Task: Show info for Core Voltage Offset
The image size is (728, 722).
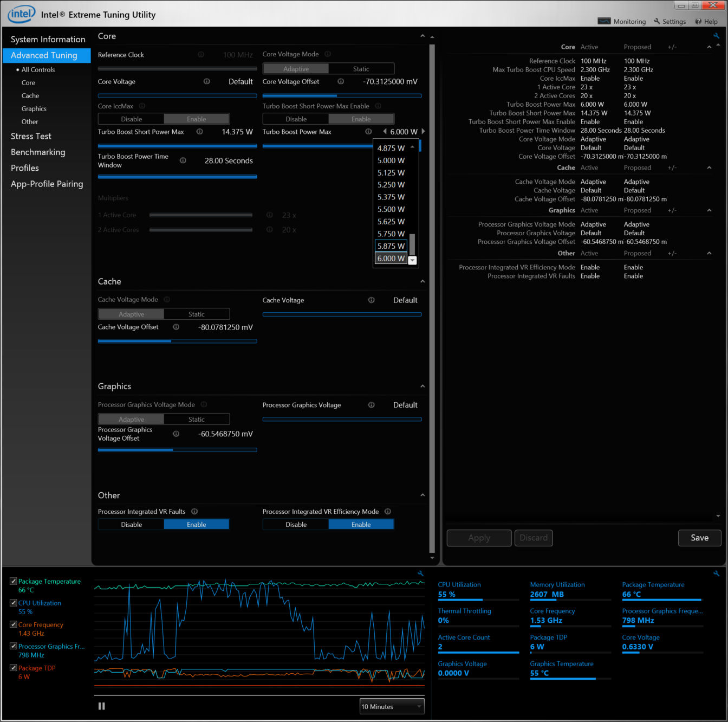Action: 341,81
